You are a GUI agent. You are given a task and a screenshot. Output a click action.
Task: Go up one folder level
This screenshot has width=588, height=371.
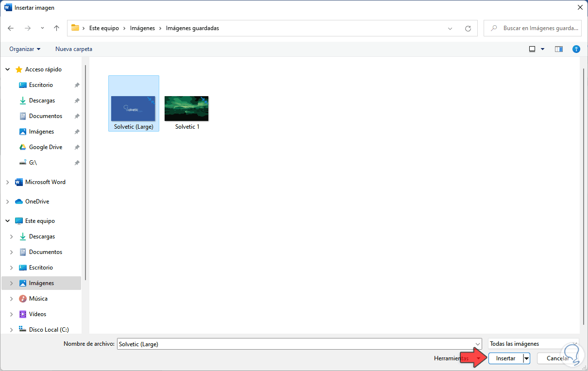pos(56,28)
